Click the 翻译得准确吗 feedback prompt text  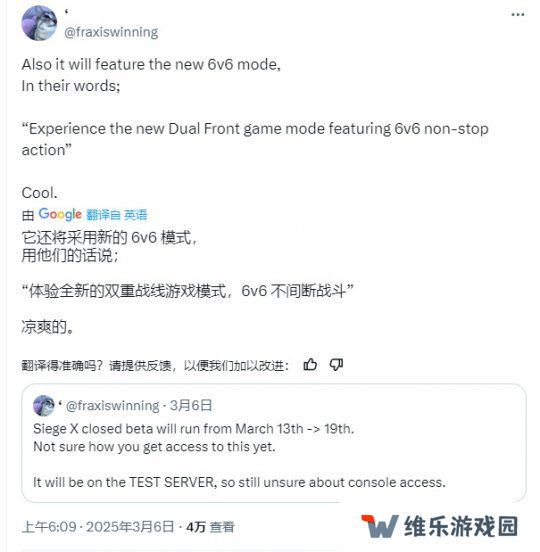click(x=155, y=365)
